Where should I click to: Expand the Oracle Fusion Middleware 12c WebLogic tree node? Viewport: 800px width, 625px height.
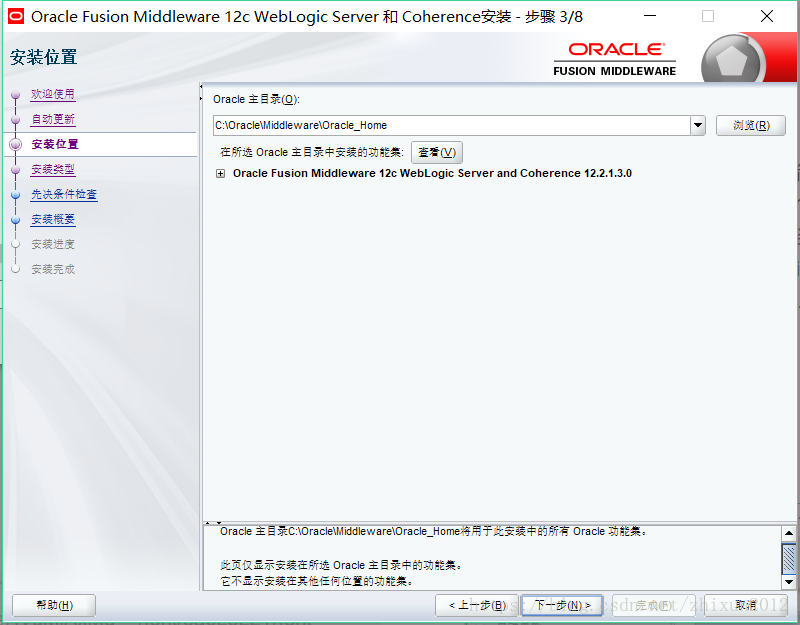[x=220, y=173]
